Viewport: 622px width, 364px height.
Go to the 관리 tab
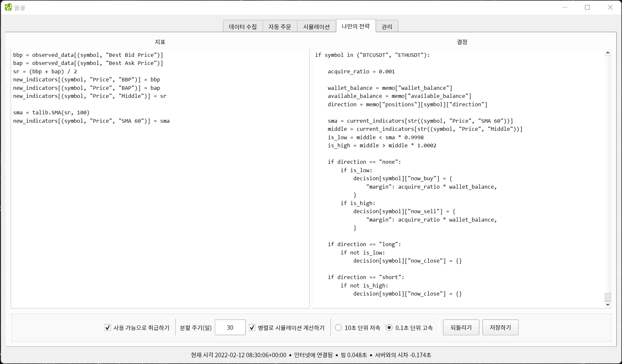(387, 26)
